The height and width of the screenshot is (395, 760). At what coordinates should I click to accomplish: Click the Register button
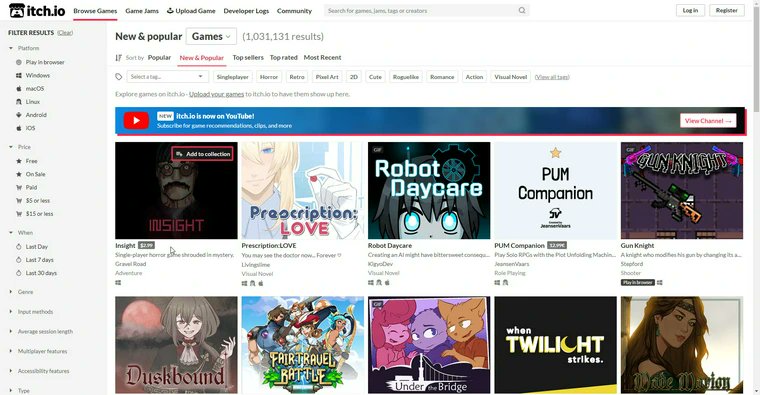727,10
